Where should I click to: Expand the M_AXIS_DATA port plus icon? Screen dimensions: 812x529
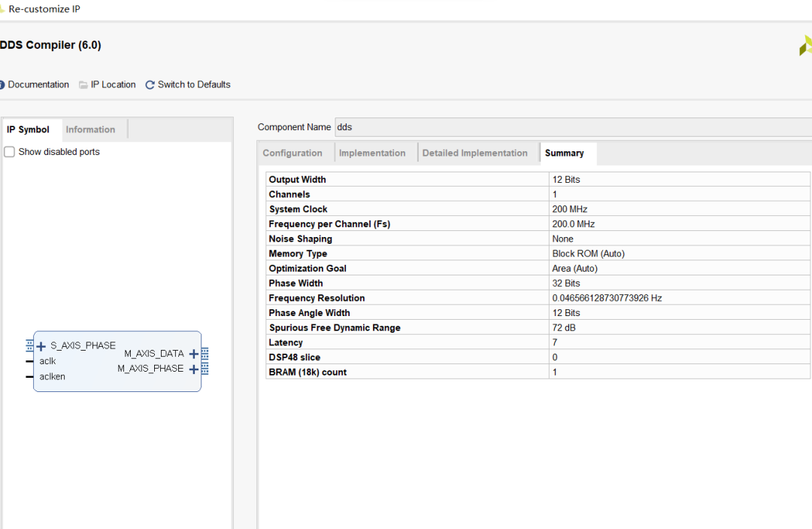[x=194, y=354]
